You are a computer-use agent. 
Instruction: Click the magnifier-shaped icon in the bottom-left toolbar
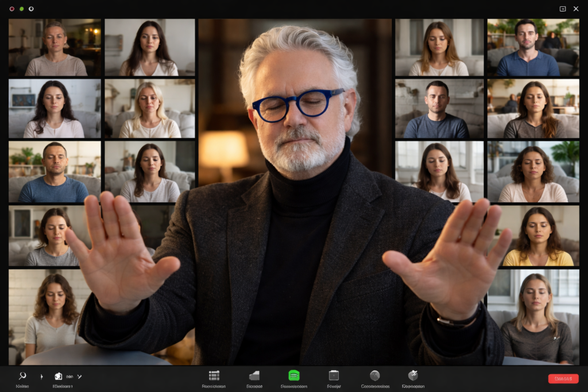pos(22,376)
